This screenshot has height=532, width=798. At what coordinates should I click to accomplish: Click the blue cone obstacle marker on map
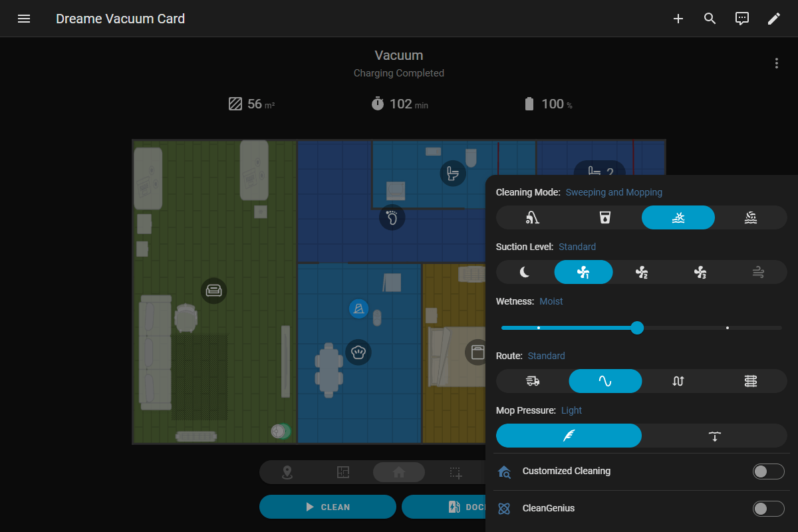pos(359,309)
